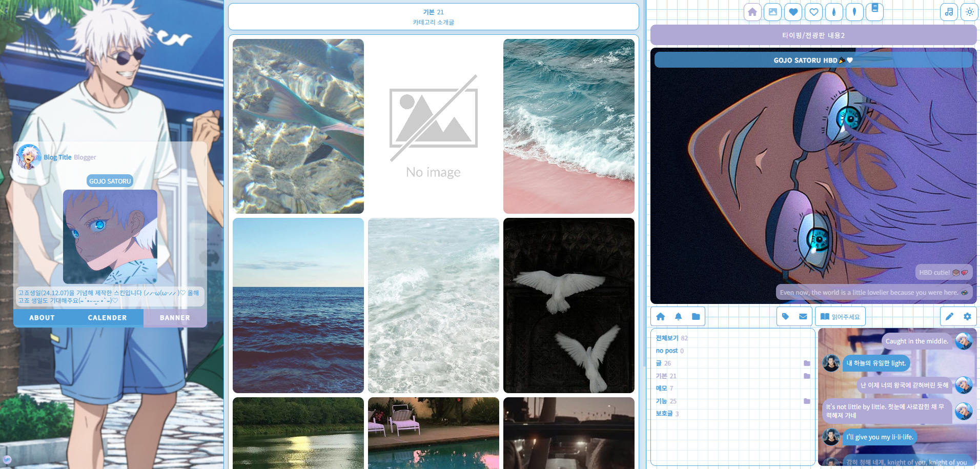Open the pink beach waves thumbnail
The width and height of the screenshot is (980, 469).
(x=569, y=126)
